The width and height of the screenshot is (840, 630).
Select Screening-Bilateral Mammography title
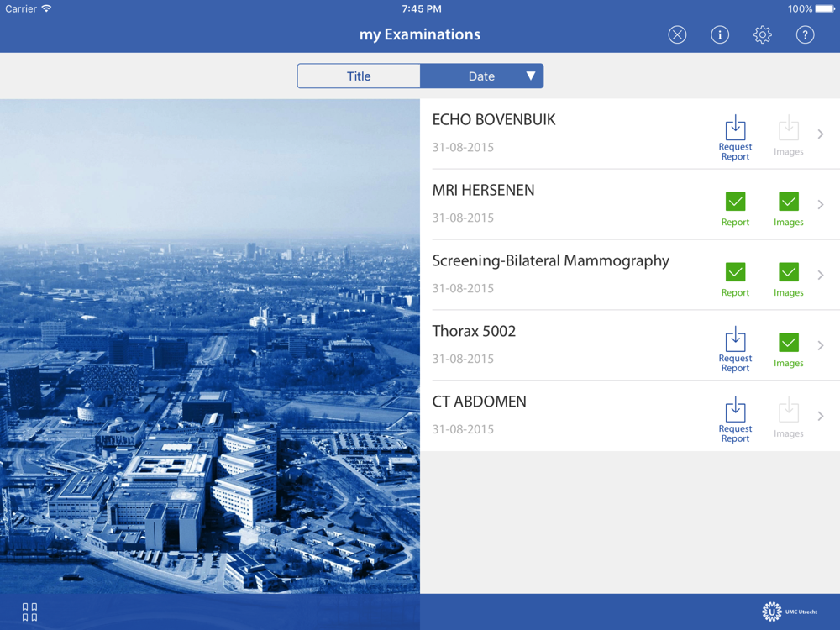tap(551, 261)
